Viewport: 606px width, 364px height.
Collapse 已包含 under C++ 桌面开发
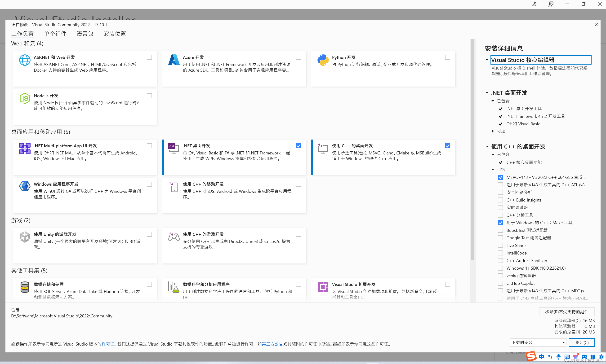493,155
